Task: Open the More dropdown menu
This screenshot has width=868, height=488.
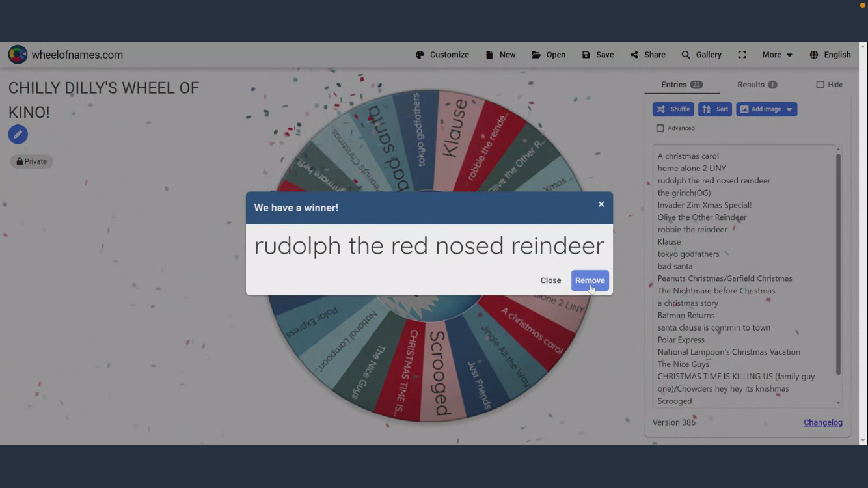Action: (778, 55)
